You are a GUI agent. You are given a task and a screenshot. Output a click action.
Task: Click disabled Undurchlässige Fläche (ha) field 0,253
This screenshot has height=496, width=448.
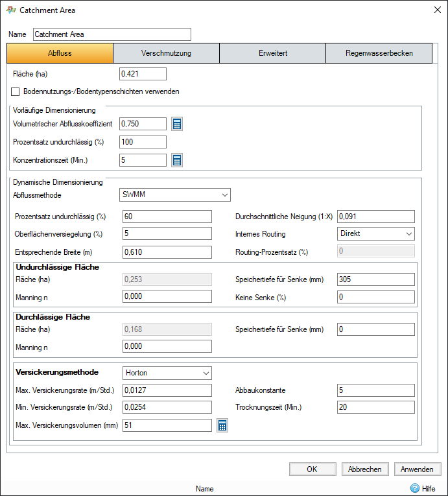(167, 279)
